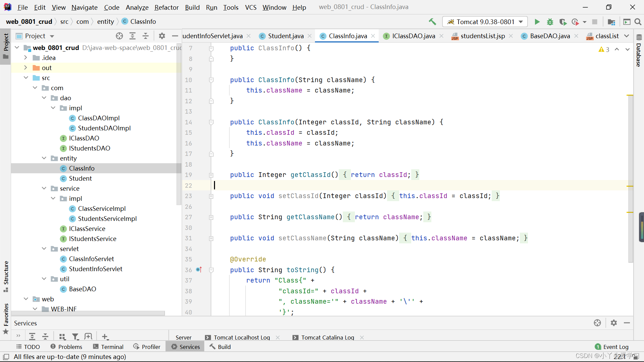This screenshot has width=644, height=362.
Task: Go to next highlighted error arrow
Action: click(x=627, y=49)
